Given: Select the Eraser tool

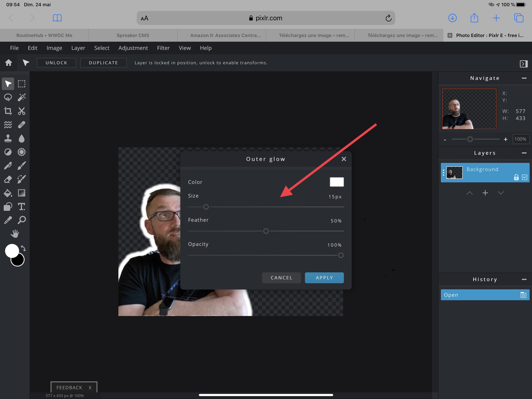Looking at the screenshot, I should [8, 179].
